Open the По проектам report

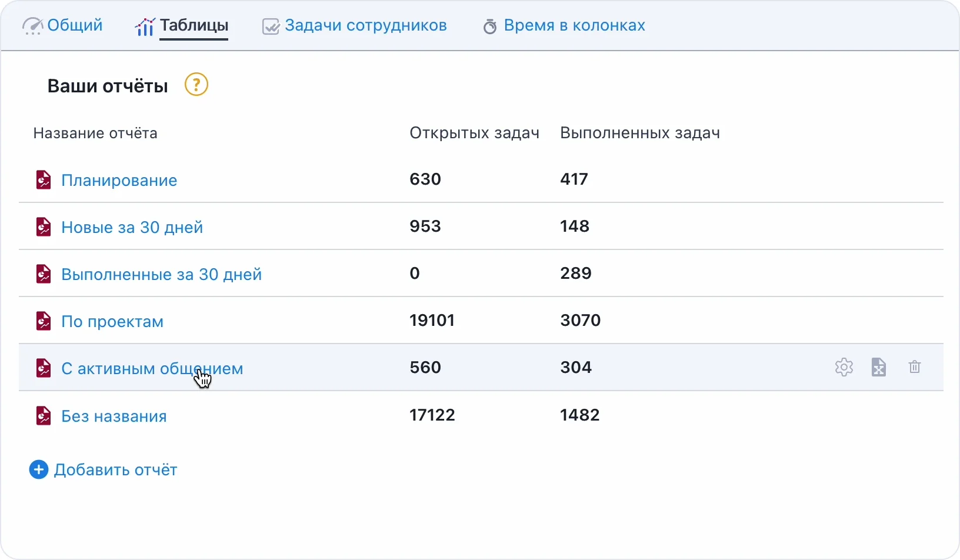pos(112,321)
